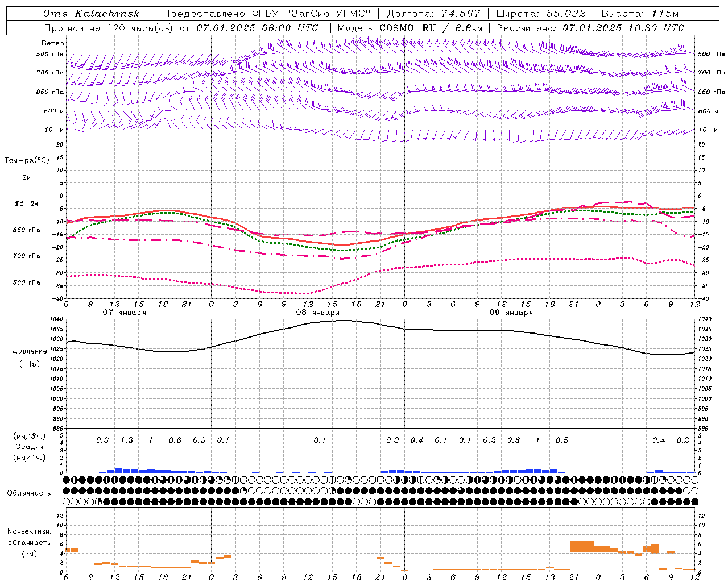Click the 0.6 precipitation value
Screen dimensions: 728x582
[175, 440]
